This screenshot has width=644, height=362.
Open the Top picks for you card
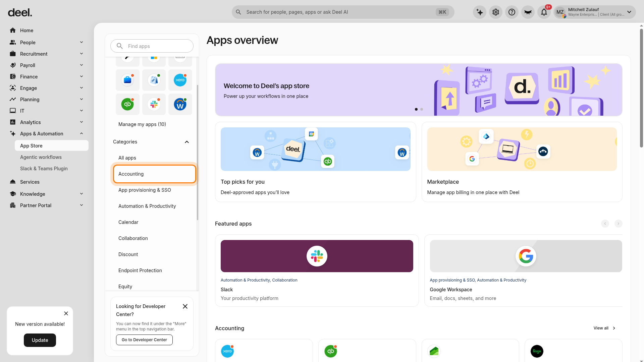[x=316, y=162]
